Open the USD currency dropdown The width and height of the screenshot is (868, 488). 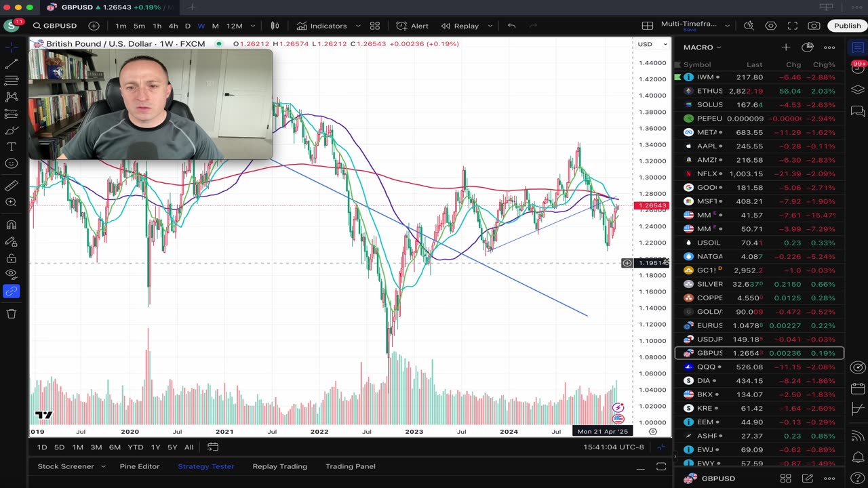coord(652,44)
